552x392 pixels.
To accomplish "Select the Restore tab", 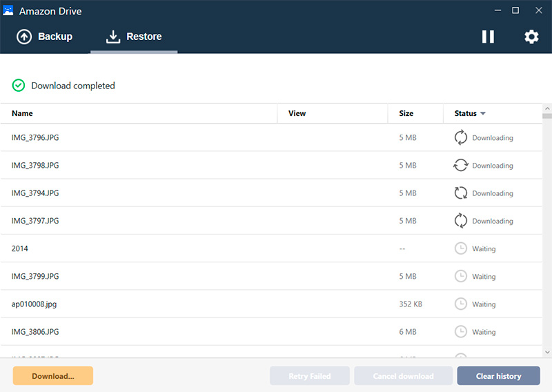I will click(134, 37).
